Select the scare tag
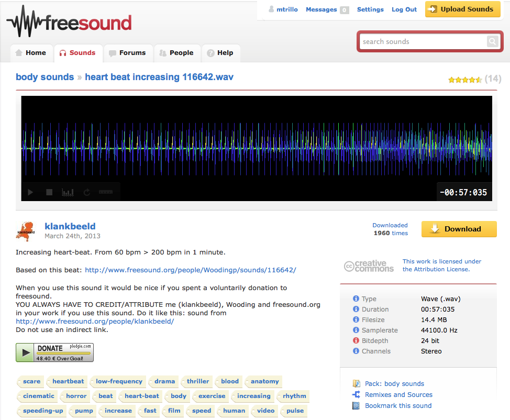This screenshot has width=510, height=420. (x=30, y=381)
